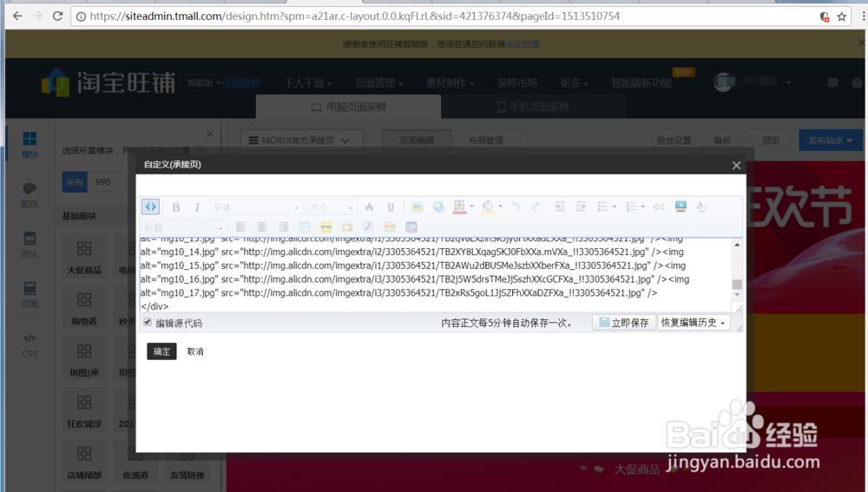Click the browser address bar URL
The width and height of the screenshot is (868, 492).
(x=355, y=16)
